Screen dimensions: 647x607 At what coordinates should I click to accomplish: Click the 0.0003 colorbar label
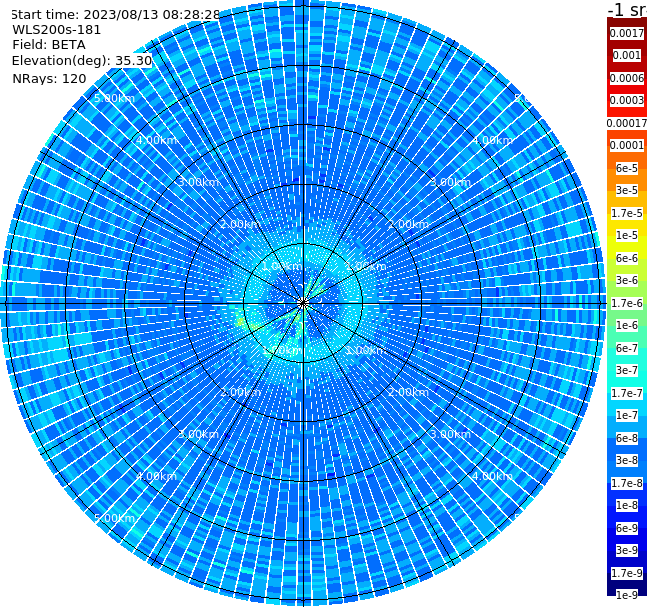(627, 101)
